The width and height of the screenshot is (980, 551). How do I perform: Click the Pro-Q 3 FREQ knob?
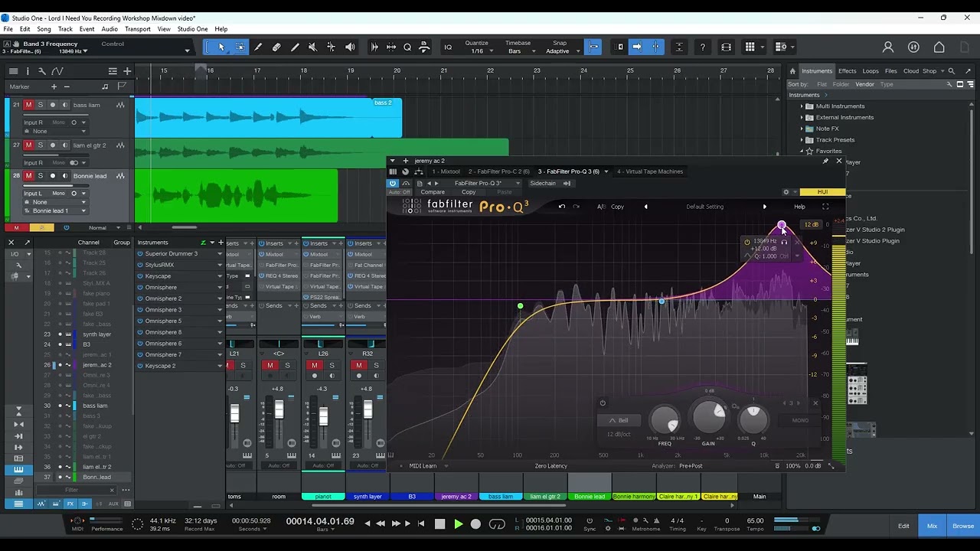coord(664,420)
